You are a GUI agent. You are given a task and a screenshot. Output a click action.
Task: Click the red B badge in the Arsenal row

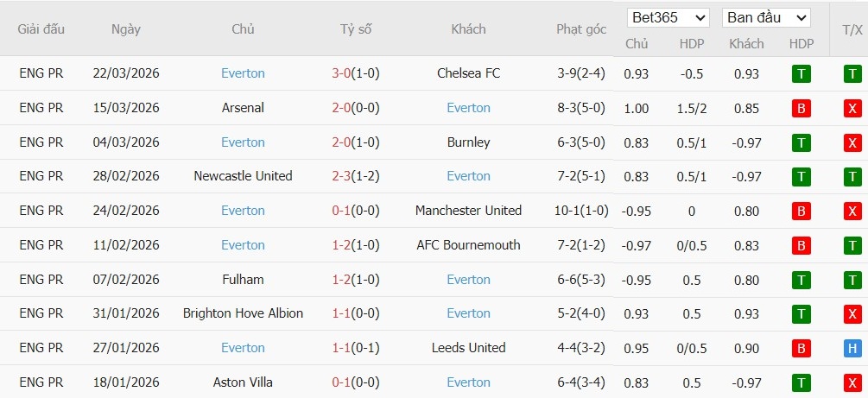tap(801, 108)
